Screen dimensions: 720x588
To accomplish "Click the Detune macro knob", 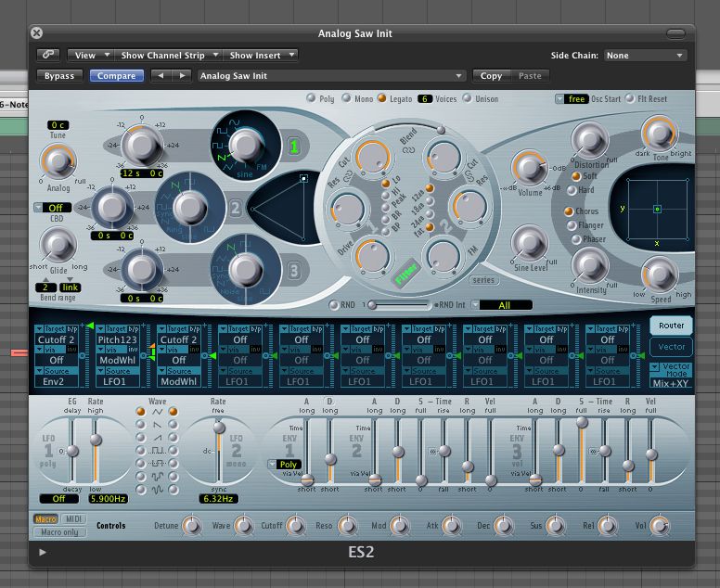I will coord(192,526).
